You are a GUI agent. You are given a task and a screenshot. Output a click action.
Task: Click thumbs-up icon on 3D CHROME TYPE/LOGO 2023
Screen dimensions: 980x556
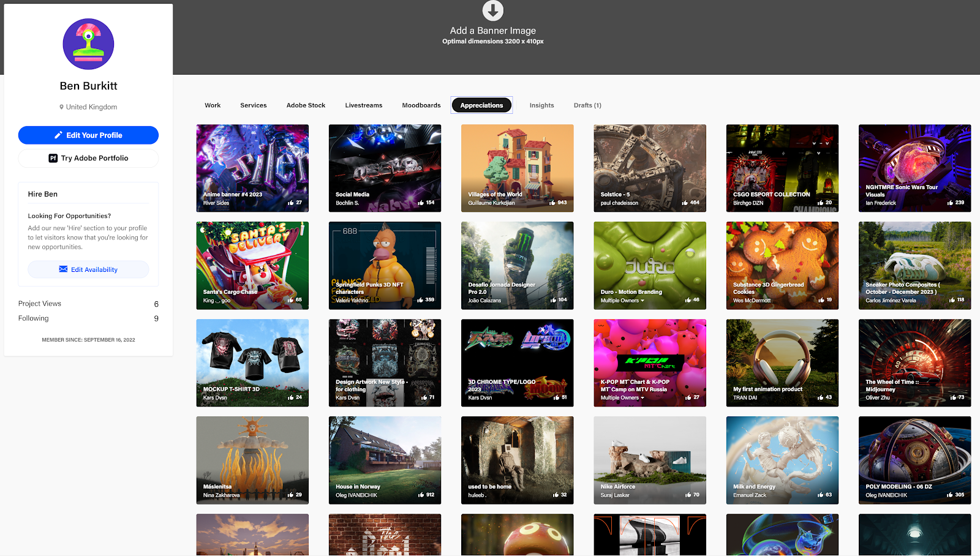(x=556, y=397)
